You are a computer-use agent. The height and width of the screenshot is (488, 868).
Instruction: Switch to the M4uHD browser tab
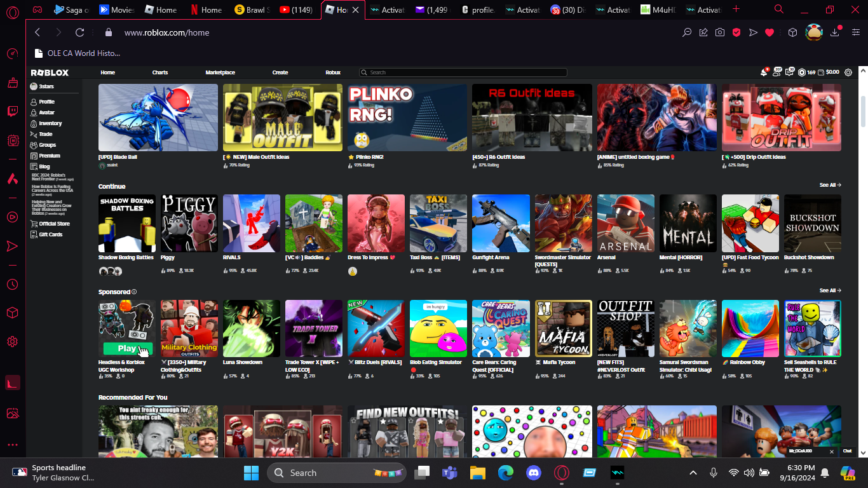click(658, 10)
